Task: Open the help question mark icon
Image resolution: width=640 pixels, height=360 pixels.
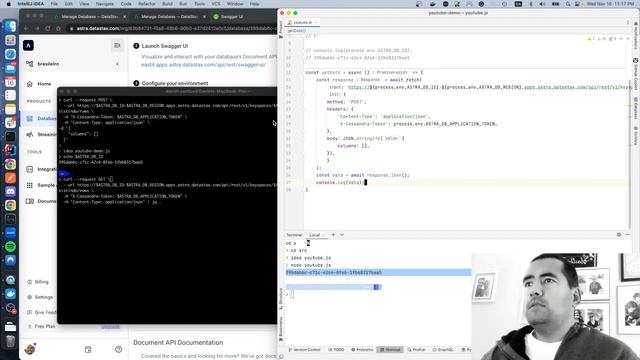Action: point(118,349)
